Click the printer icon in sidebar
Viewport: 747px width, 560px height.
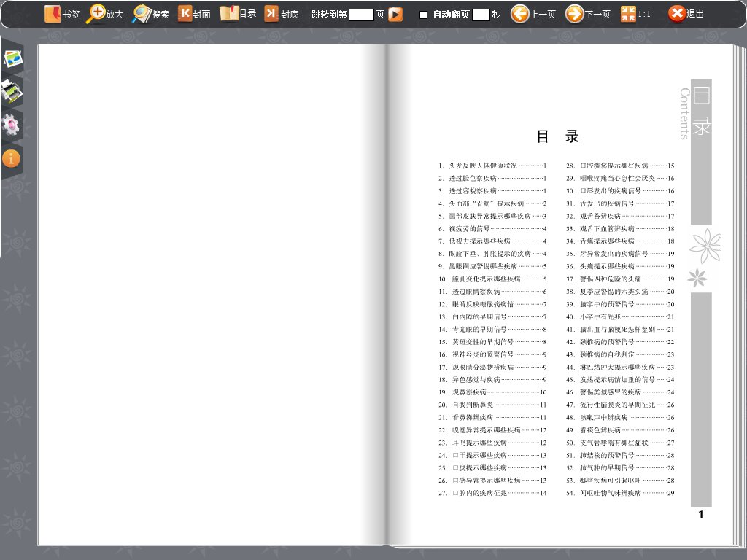[12, 91]
